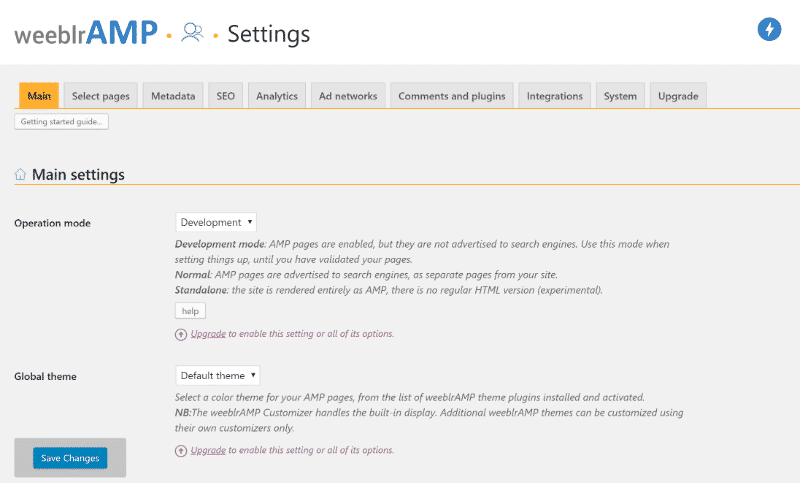Open the Integrations tab
This screenshot has height=483, width=800.
(554, 96)
